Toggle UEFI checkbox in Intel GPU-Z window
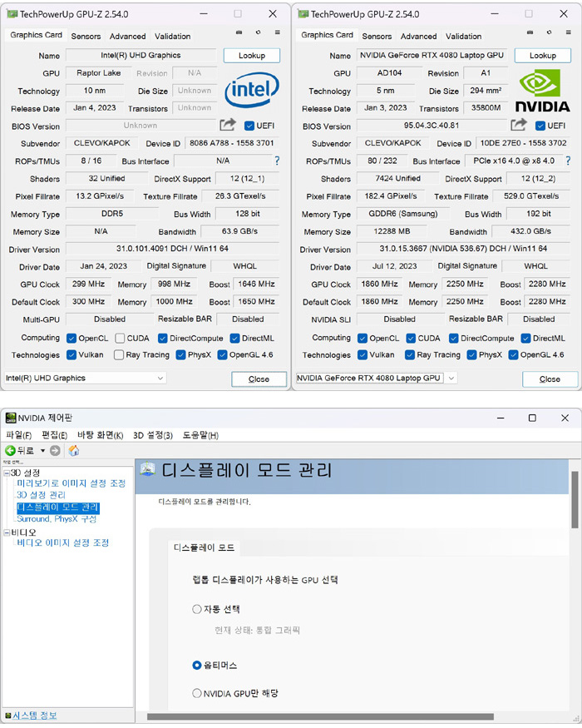The image size is (582, 728). click(249, 126)
